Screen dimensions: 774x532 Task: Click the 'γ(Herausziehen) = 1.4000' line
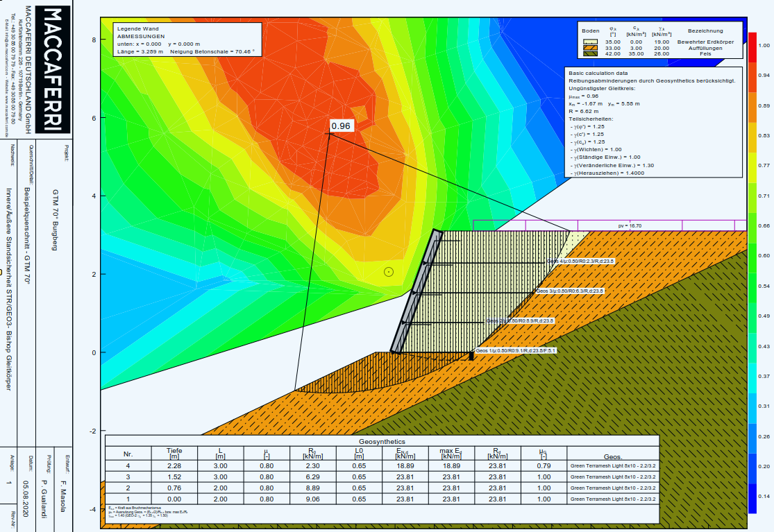[607, 173]
